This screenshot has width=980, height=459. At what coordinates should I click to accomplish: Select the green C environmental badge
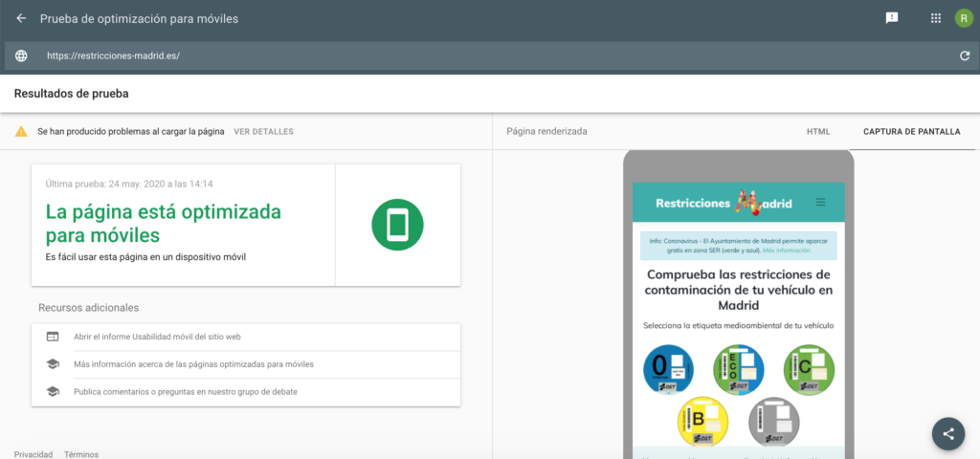809,370
